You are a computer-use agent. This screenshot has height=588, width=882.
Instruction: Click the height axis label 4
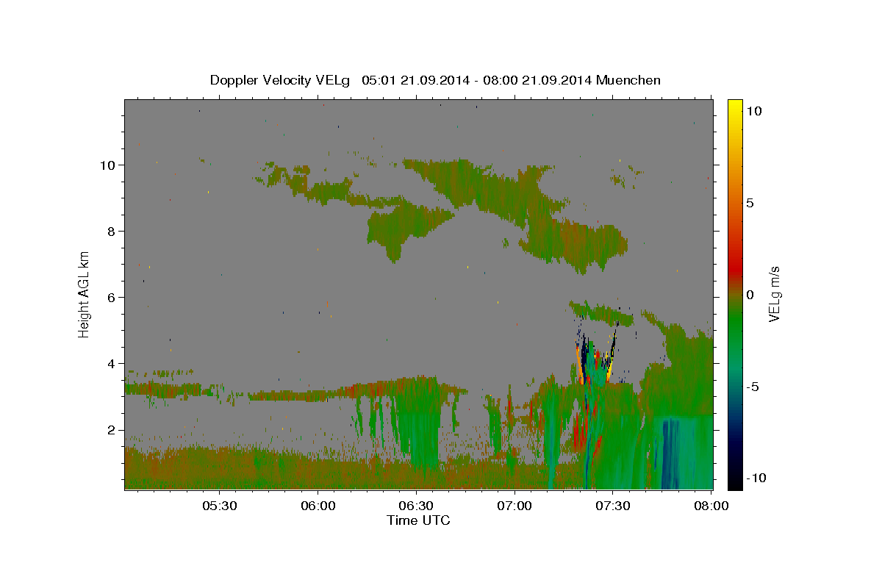point(111,363)
